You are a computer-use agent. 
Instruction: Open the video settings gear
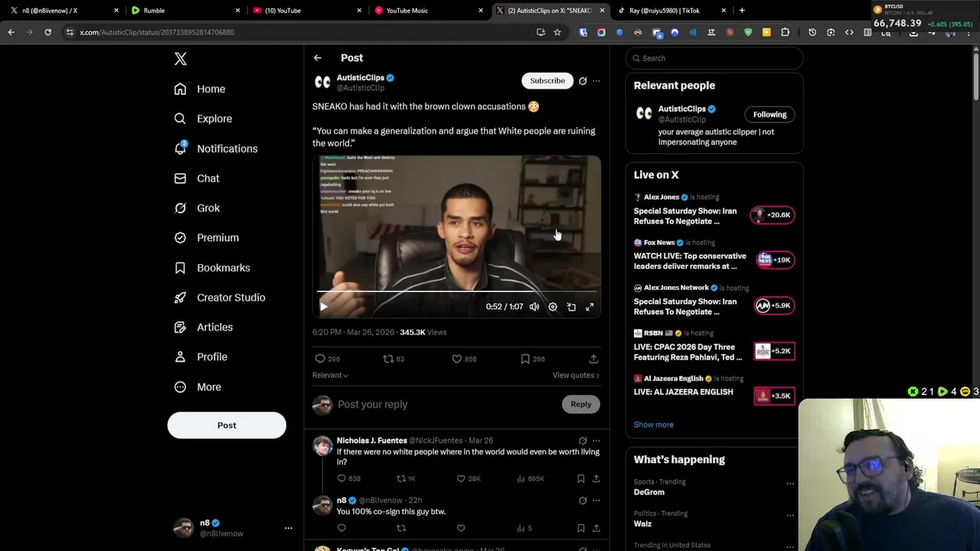coord(553,307)
